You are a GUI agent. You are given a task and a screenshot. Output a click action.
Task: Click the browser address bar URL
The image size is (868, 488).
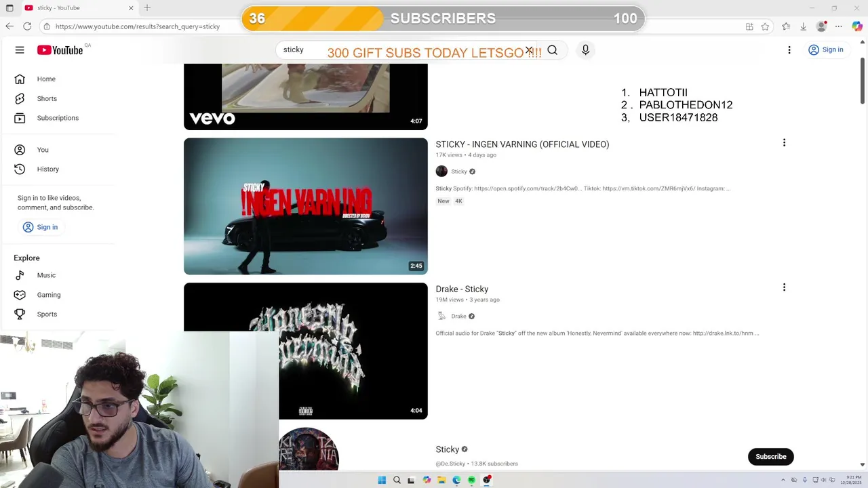point(138,26)
